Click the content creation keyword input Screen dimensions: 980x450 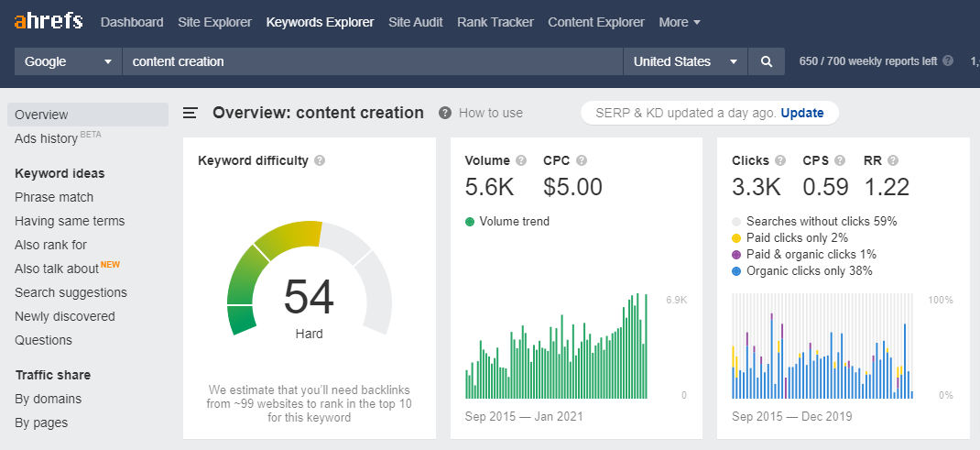coord(373,61)
